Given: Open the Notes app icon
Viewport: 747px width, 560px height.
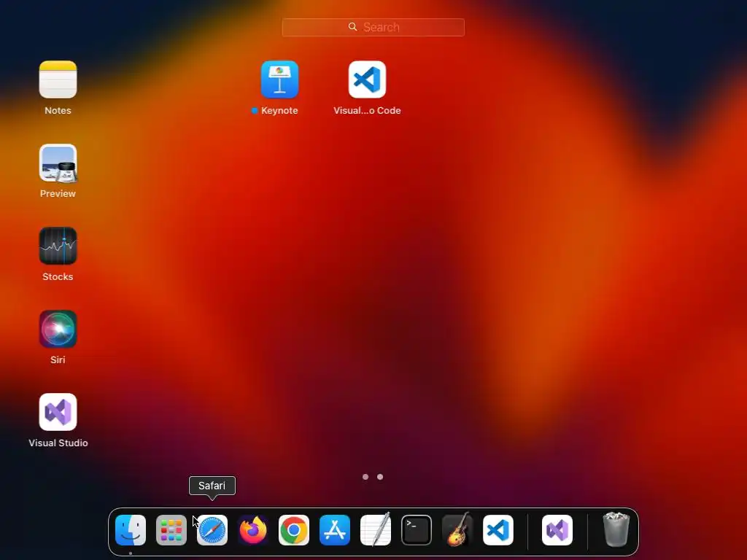Looking at the screenshot, I should pyautogui.click(x=58, y=79).
